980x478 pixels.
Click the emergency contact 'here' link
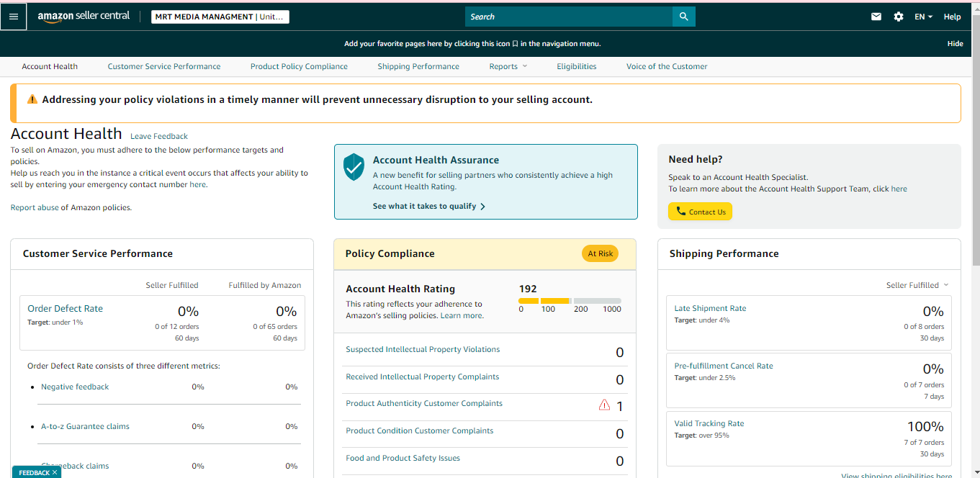[197, 185]
